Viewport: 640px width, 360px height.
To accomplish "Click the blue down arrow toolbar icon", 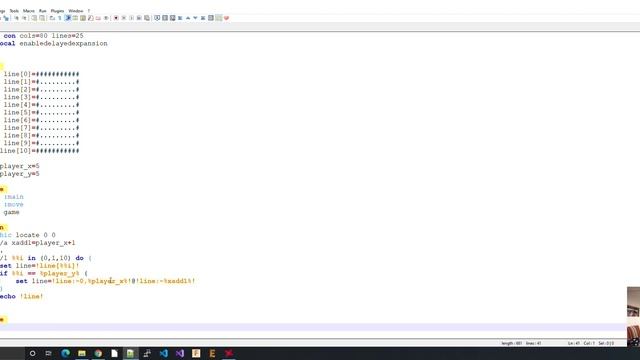I will coord(195,18).
